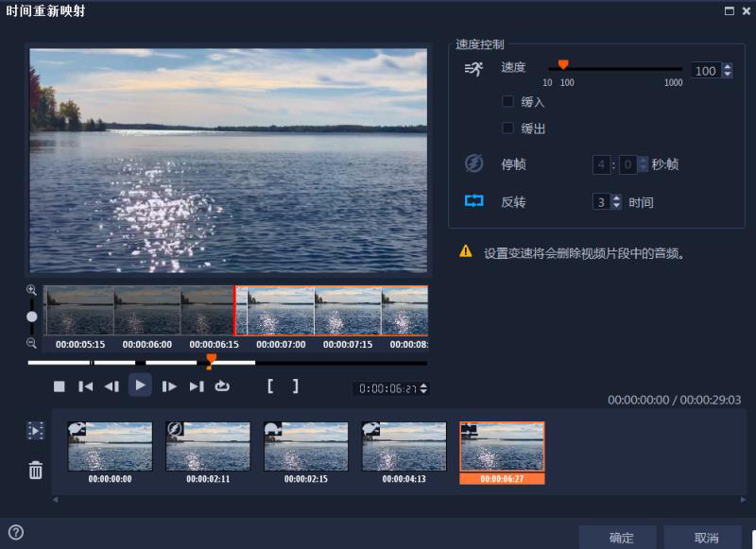Screen dimensions: 756x549
Task: Click the play time-remap result icon
Action: [x=35, y=431]
